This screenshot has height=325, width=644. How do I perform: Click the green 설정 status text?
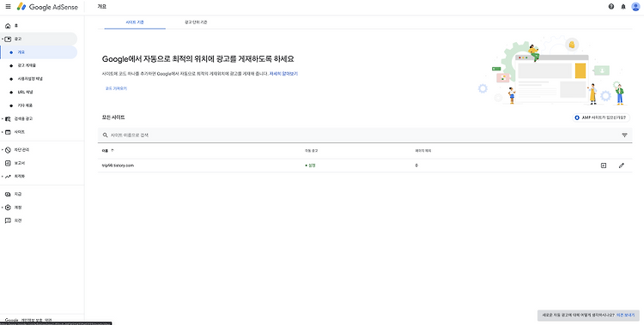(312, 166)
